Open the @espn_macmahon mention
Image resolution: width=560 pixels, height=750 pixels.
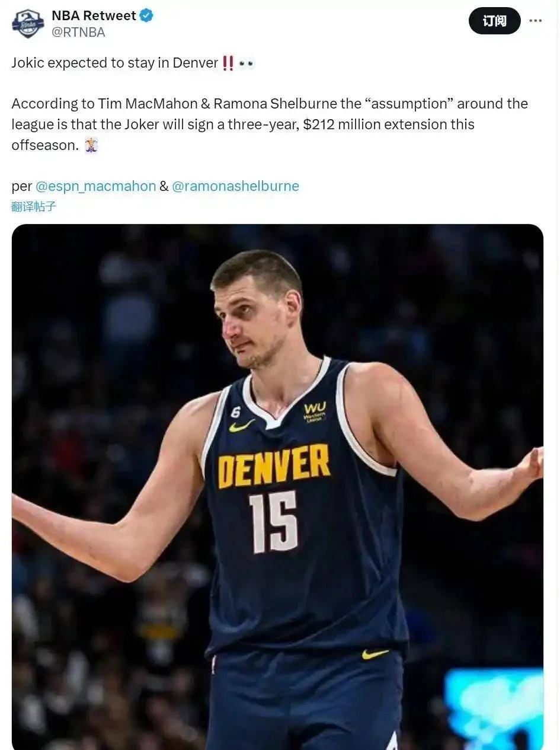coord(95,186)
